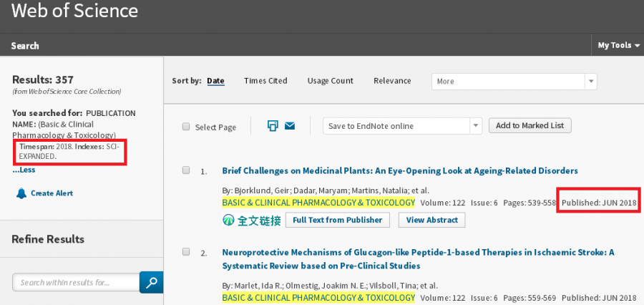Viewport: 644px width, 305px height.
Task: Click the print icon above results
Action: 273,126
